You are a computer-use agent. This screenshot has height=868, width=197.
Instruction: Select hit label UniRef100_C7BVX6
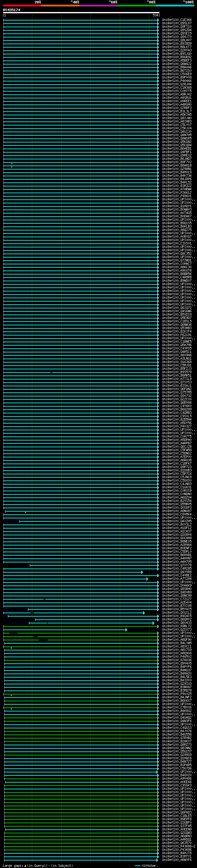click(x=177, y=707)
